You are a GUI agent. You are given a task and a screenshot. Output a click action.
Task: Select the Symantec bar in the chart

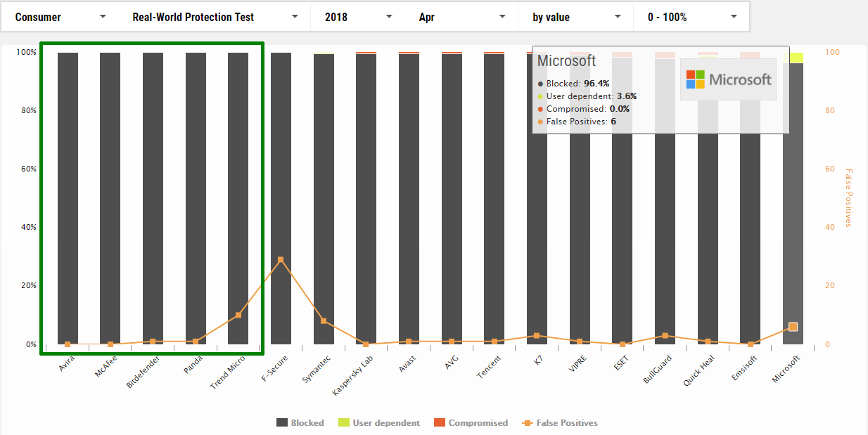coord(324,199)
